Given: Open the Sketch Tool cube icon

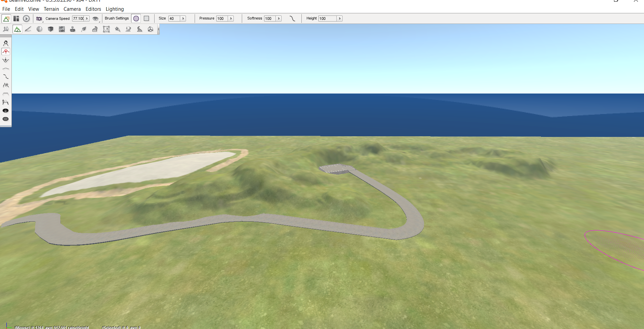Looking at the screenshot, I should [51, 29].
